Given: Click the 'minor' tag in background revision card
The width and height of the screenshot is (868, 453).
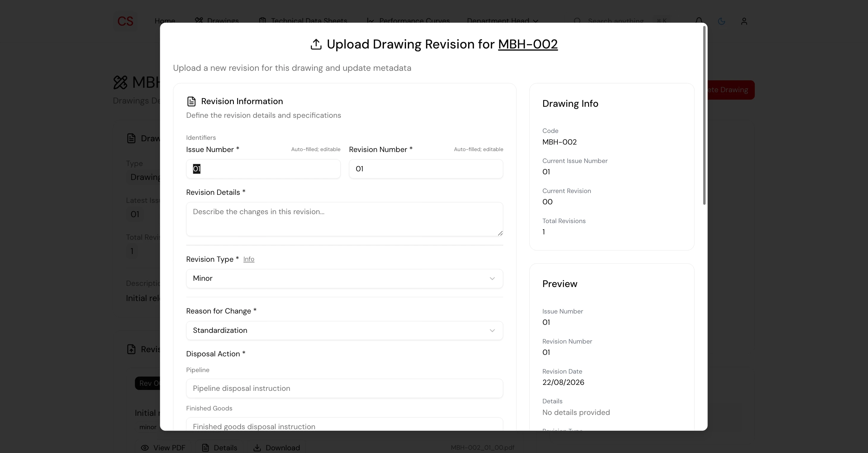Looking at the screenshot, I should [148, 427].
